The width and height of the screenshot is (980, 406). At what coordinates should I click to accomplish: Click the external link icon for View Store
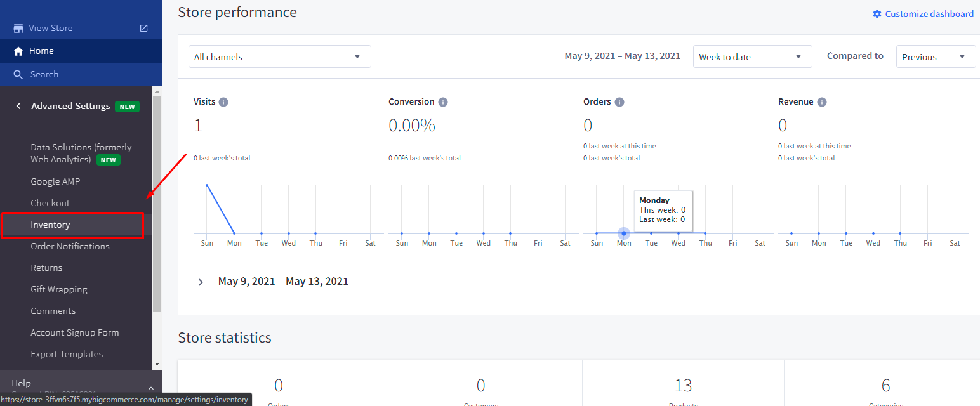pyautogui.click(x=144, y=28)
